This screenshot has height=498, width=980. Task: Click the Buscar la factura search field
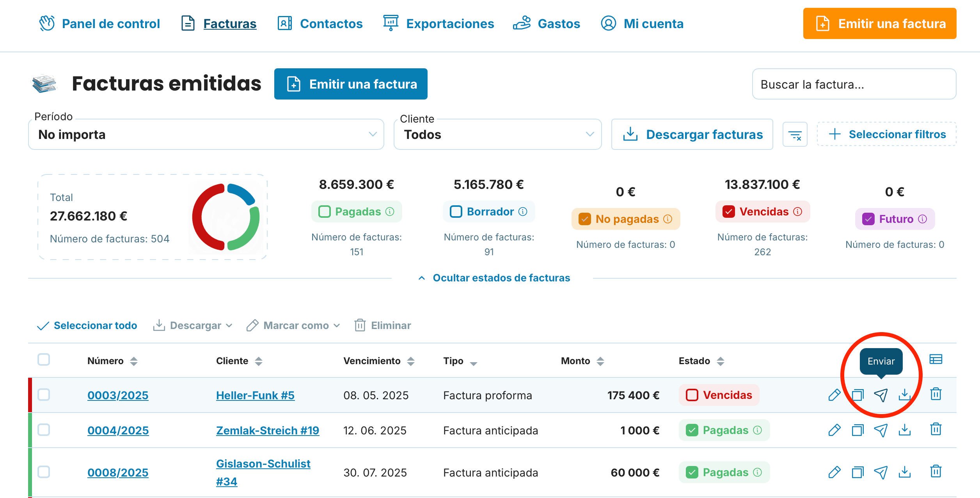click(854, 84)
